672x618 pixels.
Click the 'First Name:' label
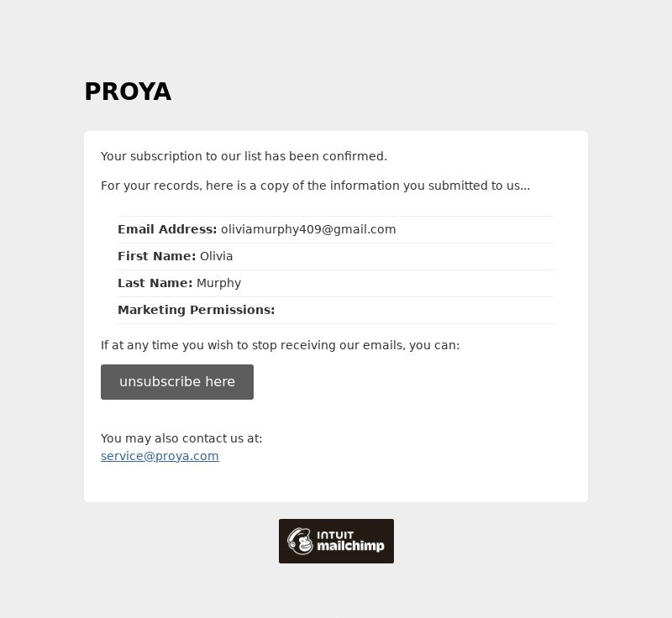coord(156,256)
